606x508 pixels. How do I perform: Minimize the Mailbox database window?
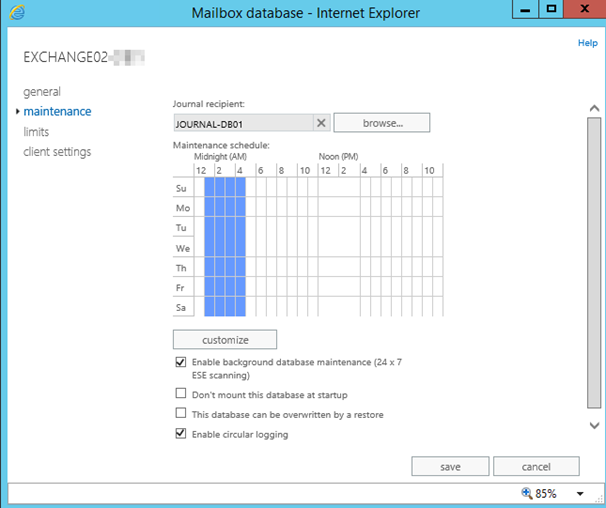[x=525, y=9]
